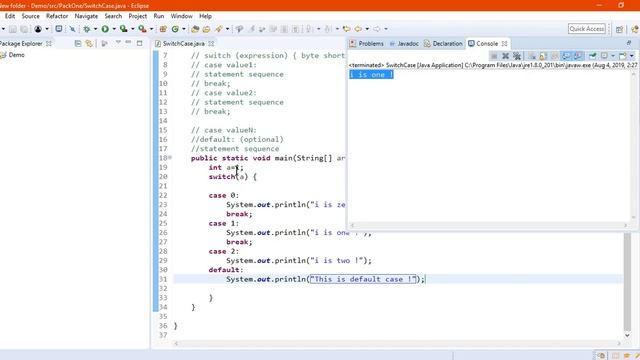Click the Debug bug icon
Screen dimensions: 640x360
click(x=87, y=29)
